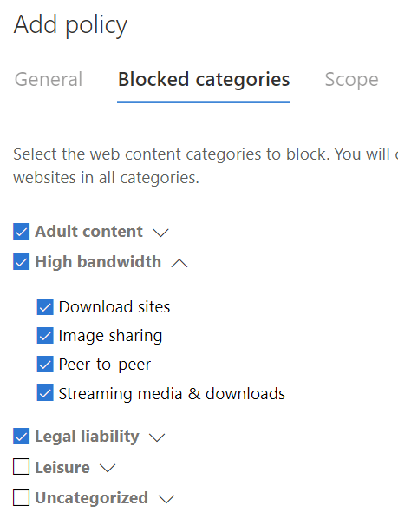
Task: Select the Blocked categories tab
Action: tap(204, 80)
